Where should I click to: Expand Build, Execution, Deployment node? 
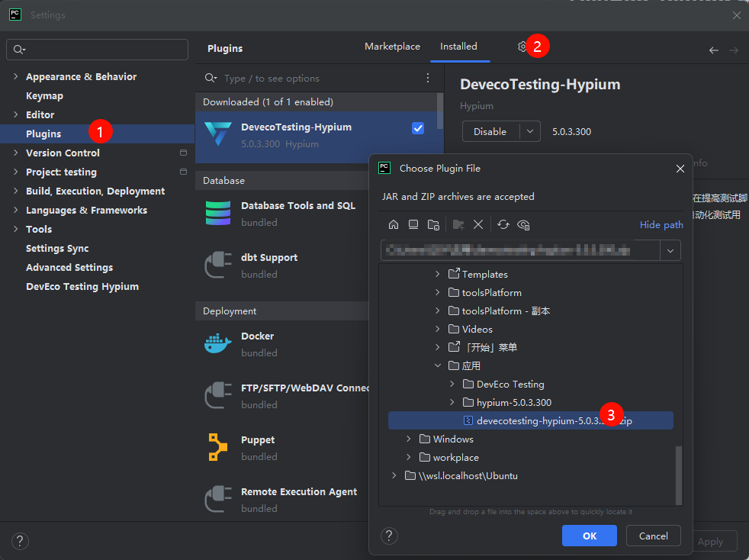click(16, 191)
